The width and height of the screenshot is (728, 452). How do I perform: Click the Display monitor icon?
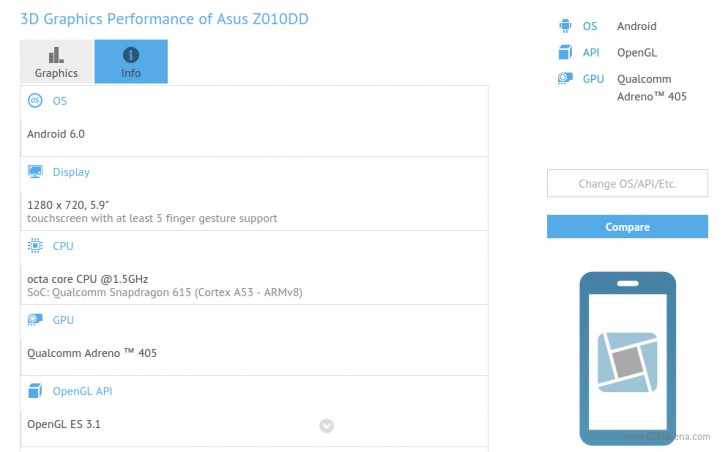click(x=36, y=172)
